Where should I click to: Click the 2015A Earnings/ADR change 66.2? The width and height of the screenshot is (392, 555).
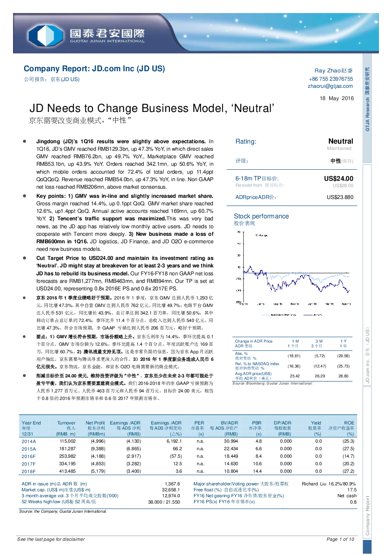coord(177,449)
